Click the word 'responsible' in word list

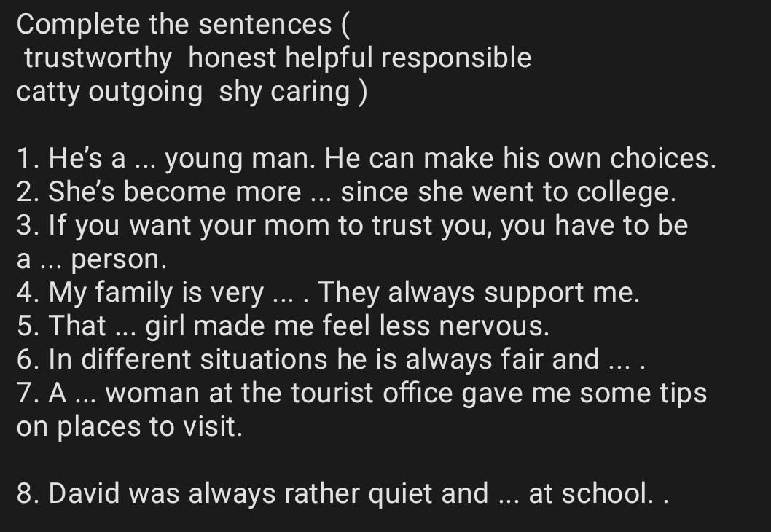click(456, 58)
